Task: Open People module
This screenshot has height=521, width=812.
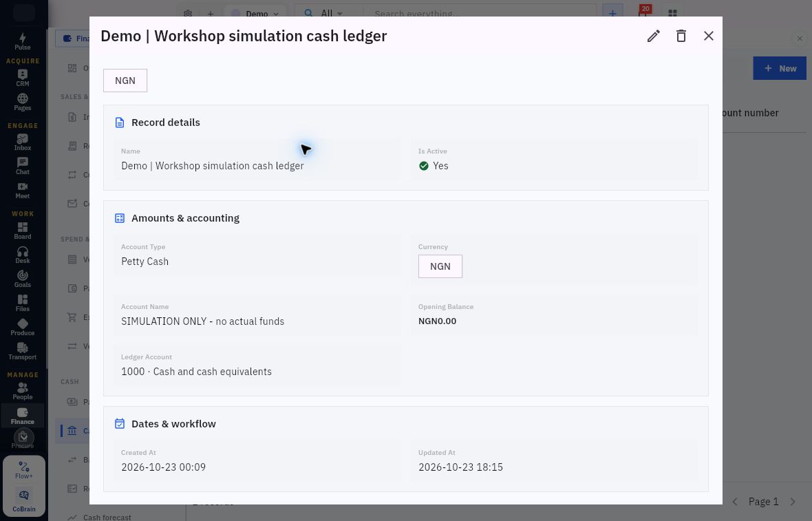Action: tap(22, 391)
